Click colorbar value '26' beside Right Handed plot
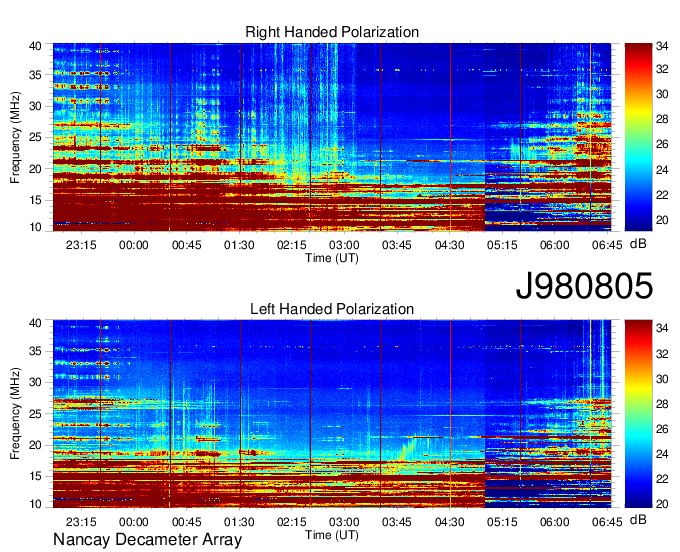This screenshot has height=552, width=680. (x=662, y=144)
